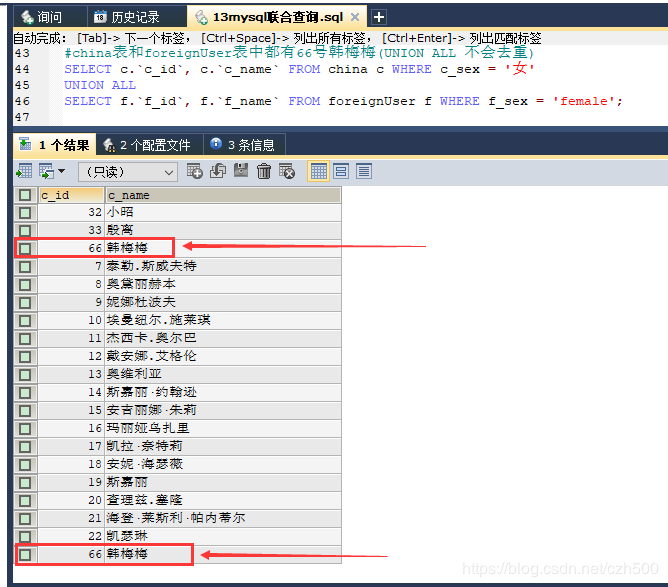Click the c_name column header

223,195
